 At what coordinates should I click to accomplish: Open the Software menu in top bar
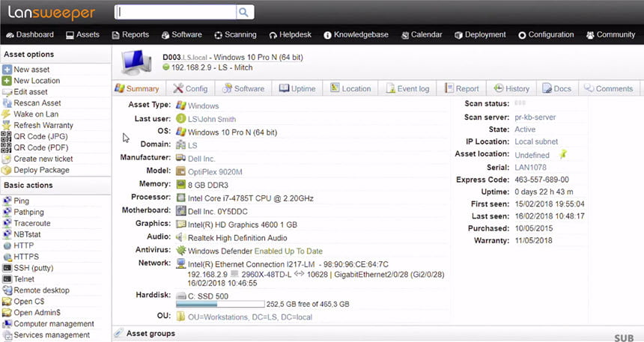tap(181, 35)
